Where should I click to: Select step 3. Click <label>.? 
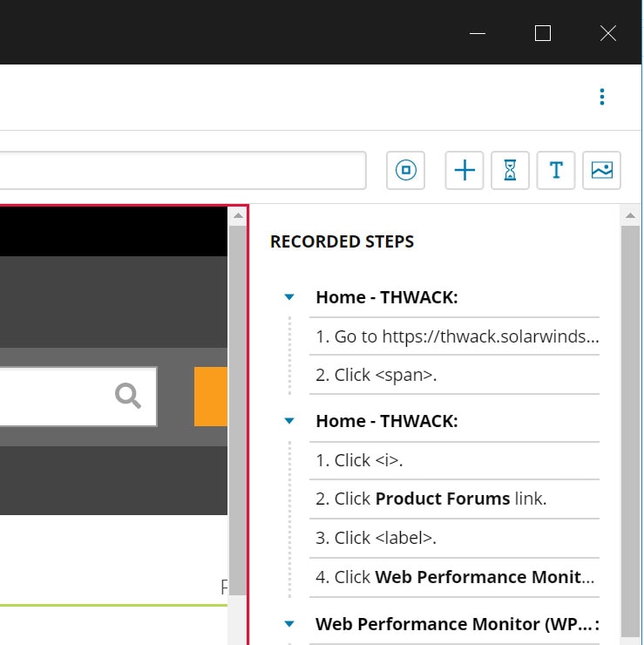454,538
